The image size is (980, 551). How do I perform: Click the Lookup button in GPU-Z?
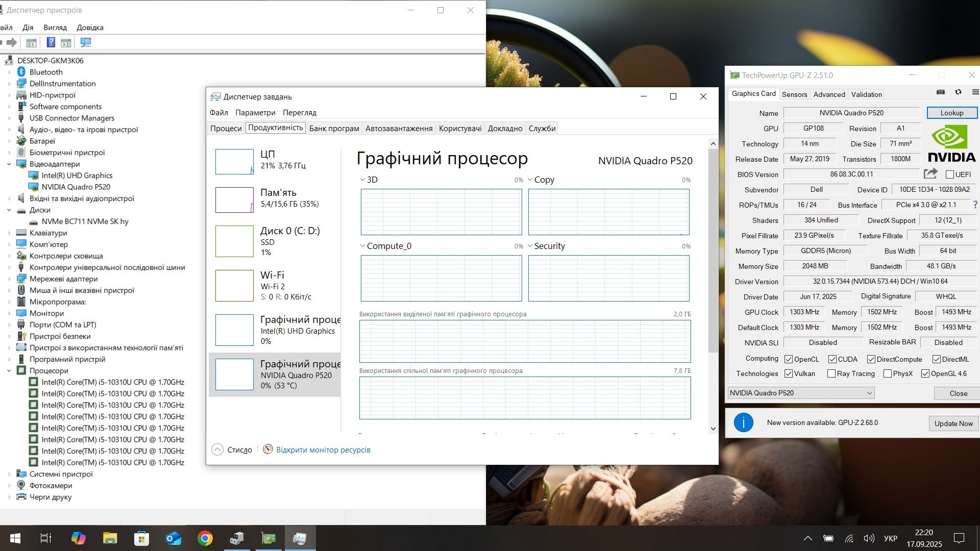tap(952, 113)
